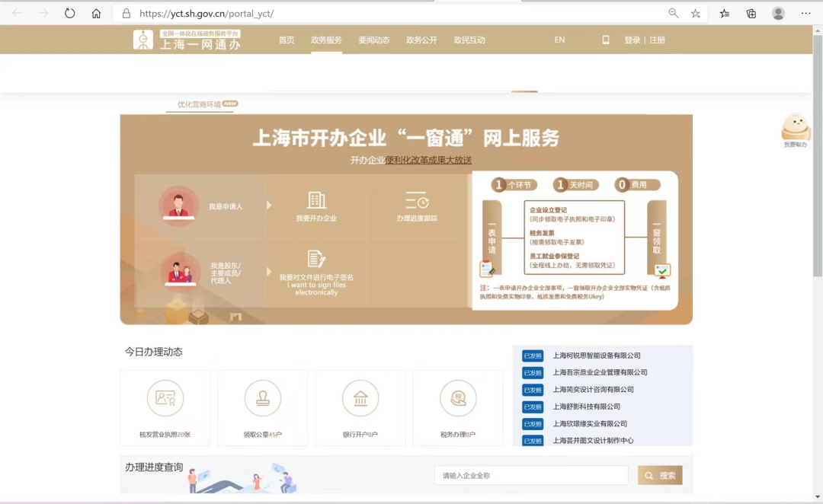Click the 核发营业执照 license icon
Screen dimensions: 823x504
pyautogui.click(x=165, y=398)
